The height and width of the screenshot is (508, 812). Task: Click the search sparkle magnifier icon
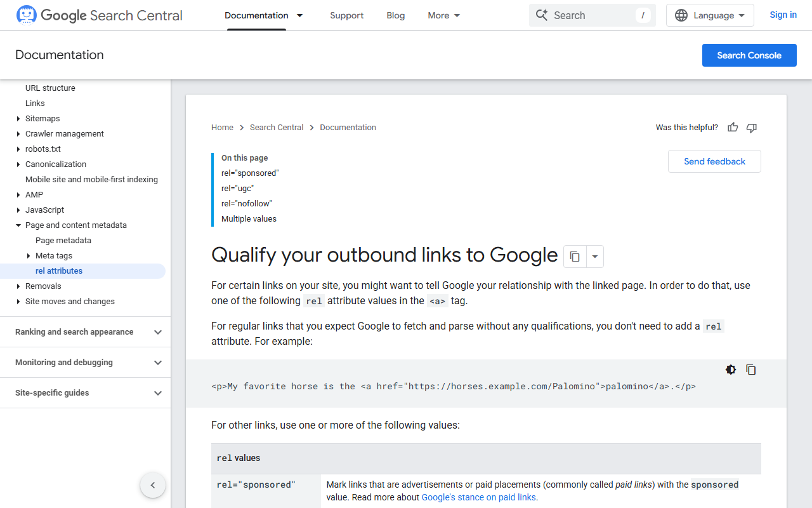click(541, 15)
